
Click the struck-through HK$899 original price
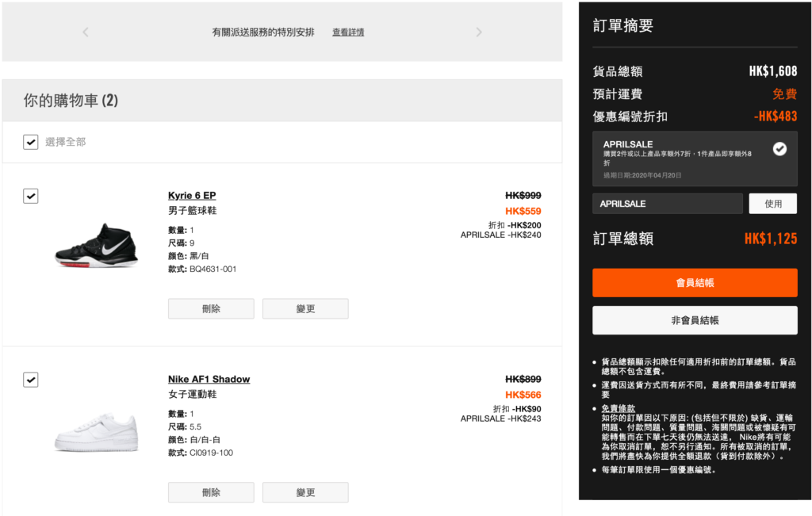coord(523,380)
